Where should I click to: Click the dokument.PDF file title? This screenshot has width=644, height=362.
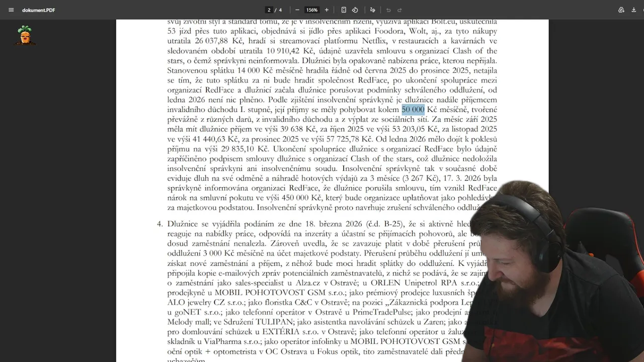pos(39,10)
